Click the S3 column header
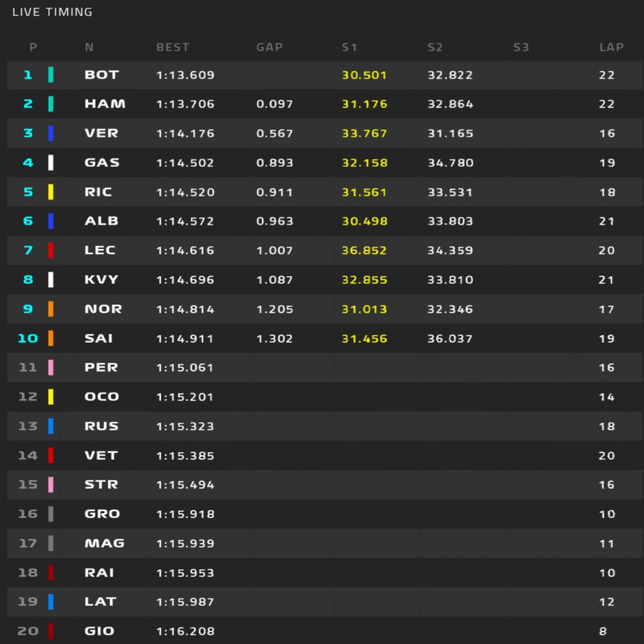Viewport: 644px width, 644px height. click(521, 47)
